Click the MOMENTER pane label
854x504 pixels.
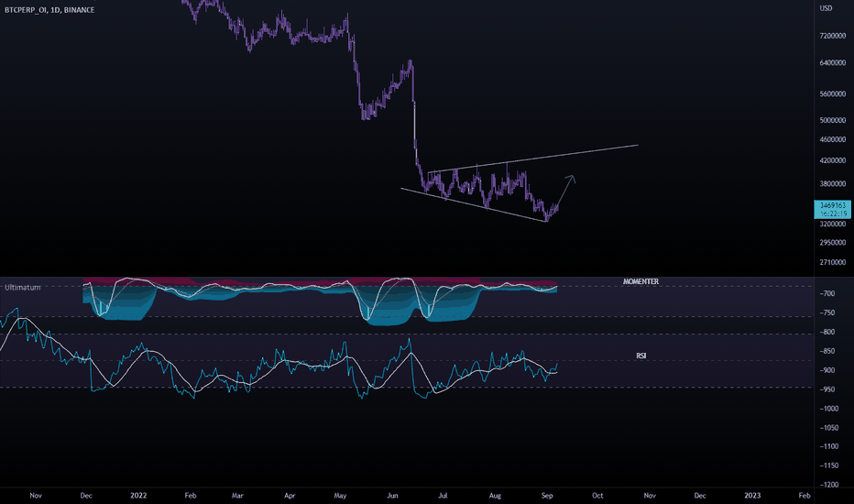click(x=640, y=281)
